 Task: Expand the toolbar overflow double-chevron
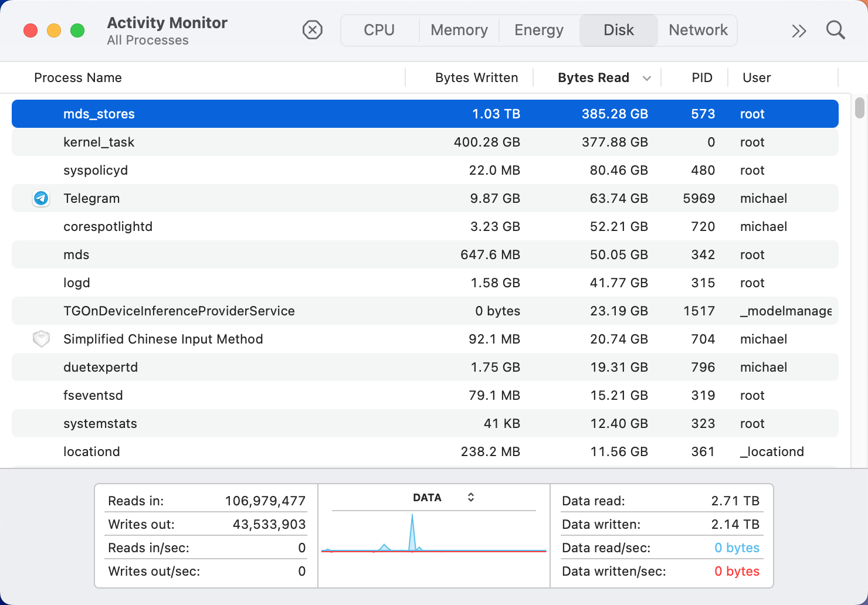pyautogui.click(x=799, y=30)
